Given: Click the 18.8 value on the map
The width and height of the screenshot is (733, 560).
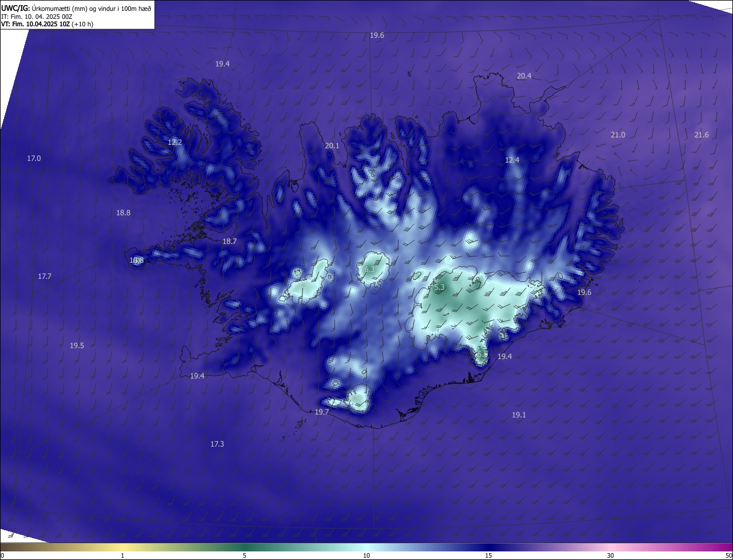Looking at the screenshot, I should point(123,213).
